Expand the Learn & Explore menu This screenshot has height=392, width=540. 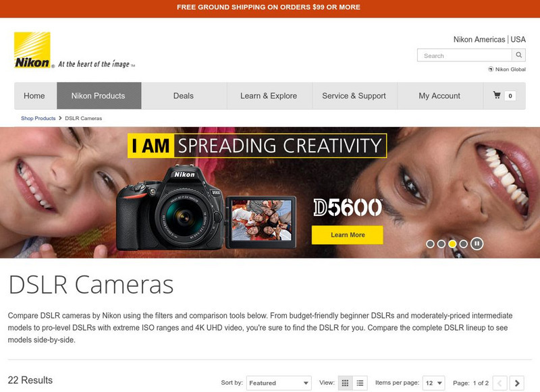point(269,96)
